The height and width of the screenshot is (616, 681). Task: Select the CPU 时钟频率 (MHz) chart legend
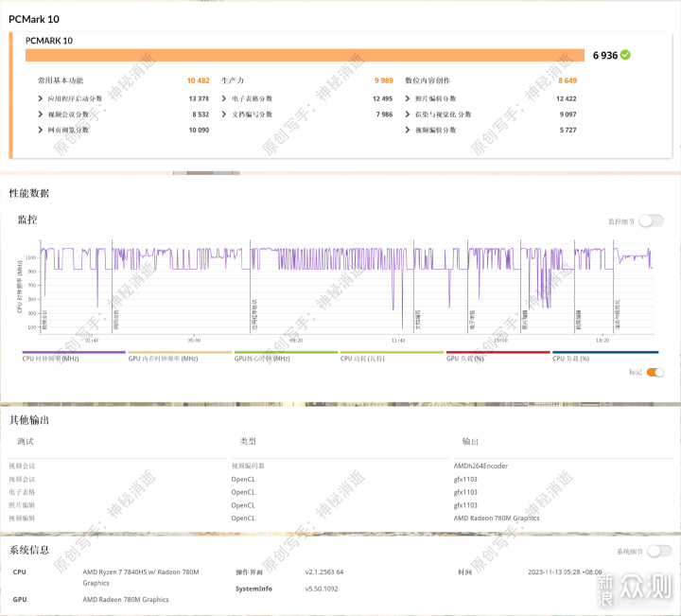coord(74,356)
